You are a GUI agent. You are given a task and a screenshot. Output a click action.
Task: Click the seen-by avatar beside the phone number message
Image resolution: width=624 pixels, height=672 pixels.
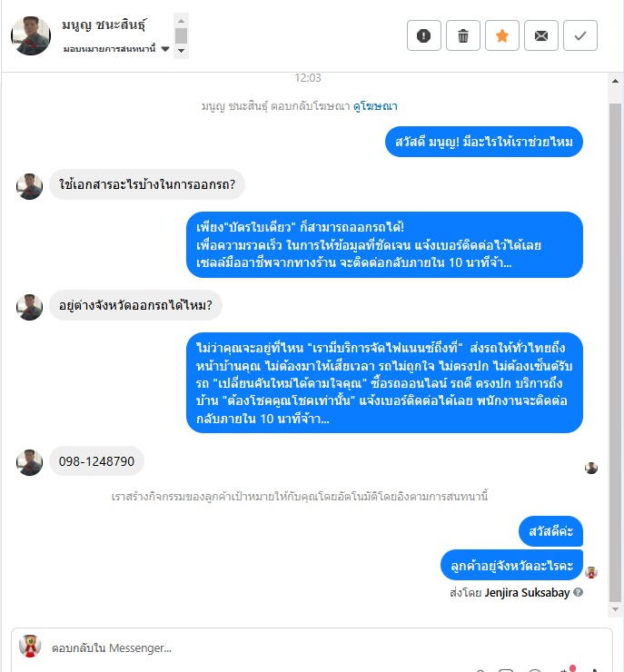pos(591,468)
